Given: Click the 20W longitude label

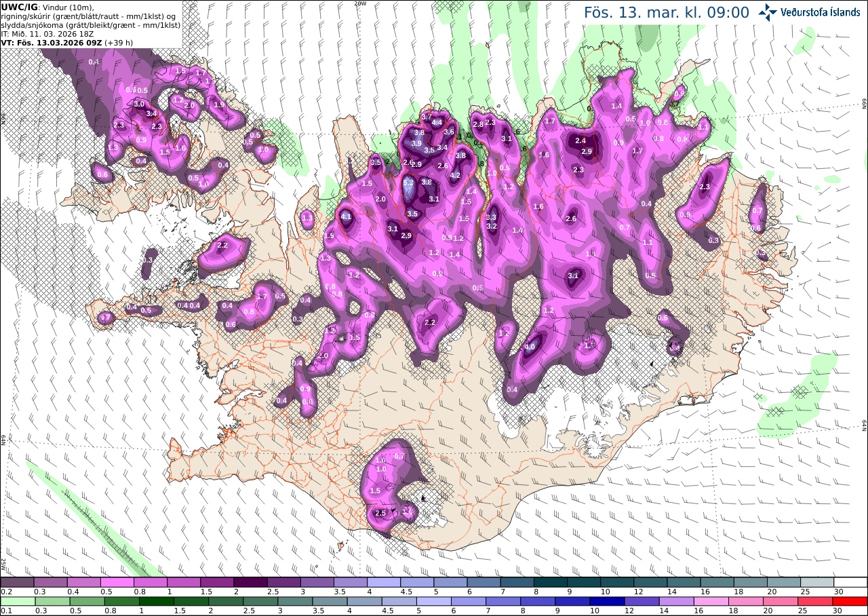Looking at the screenshot, I should point(360,3).
